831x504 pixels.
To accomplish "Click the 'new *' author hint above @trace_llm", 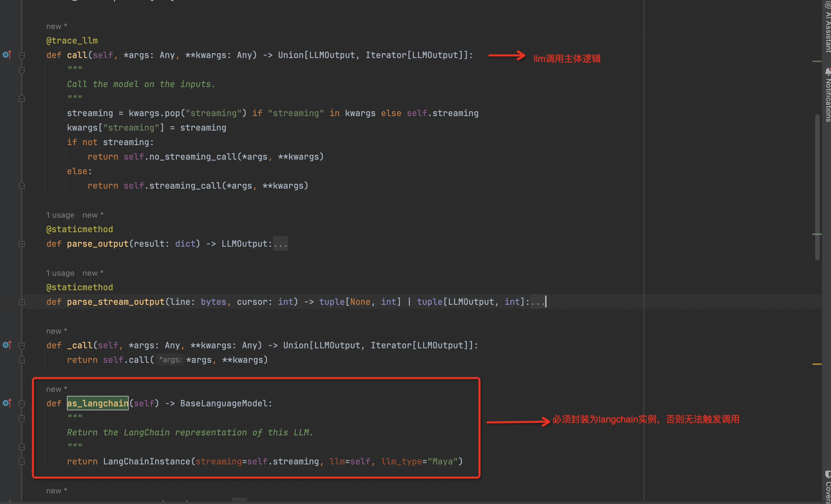I will (56, 26).
